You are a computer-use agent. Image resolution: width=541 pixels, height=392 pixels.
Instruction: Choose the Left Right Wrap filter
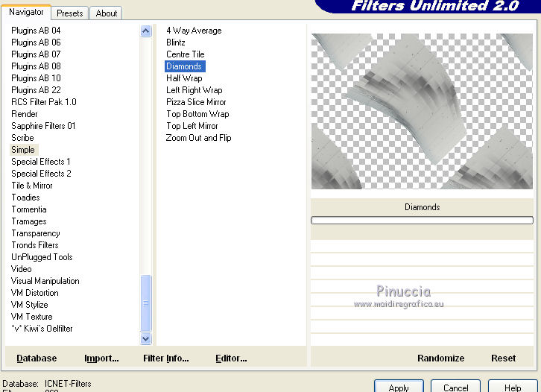pyautogui.click(x=194, y=90)
